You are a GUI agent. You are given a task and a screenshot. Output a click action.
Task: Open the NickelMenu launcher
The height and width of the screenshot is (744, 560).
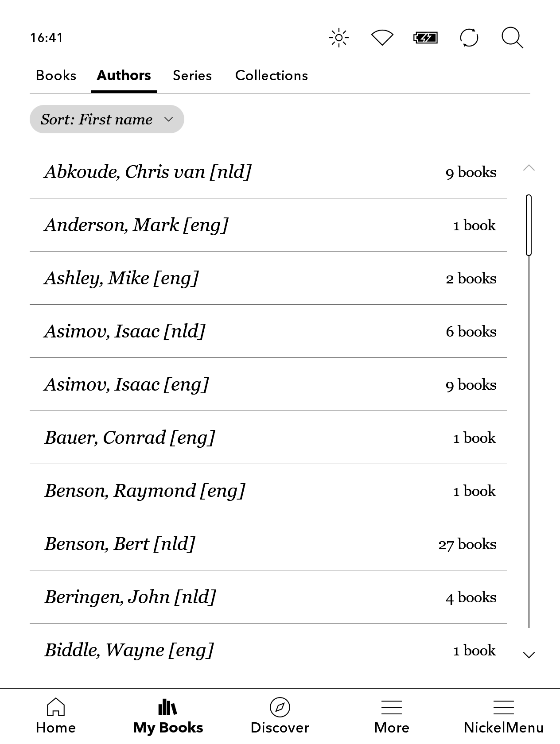tap(503, 716)
